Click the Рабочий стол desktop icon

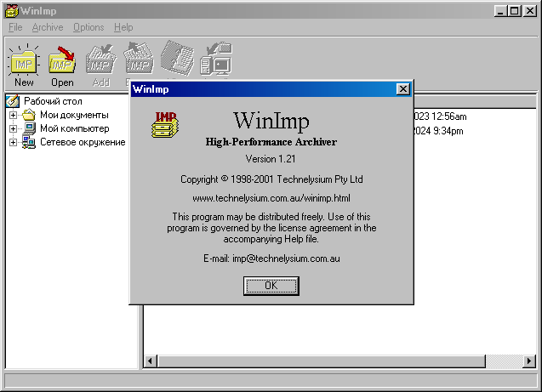13,101
